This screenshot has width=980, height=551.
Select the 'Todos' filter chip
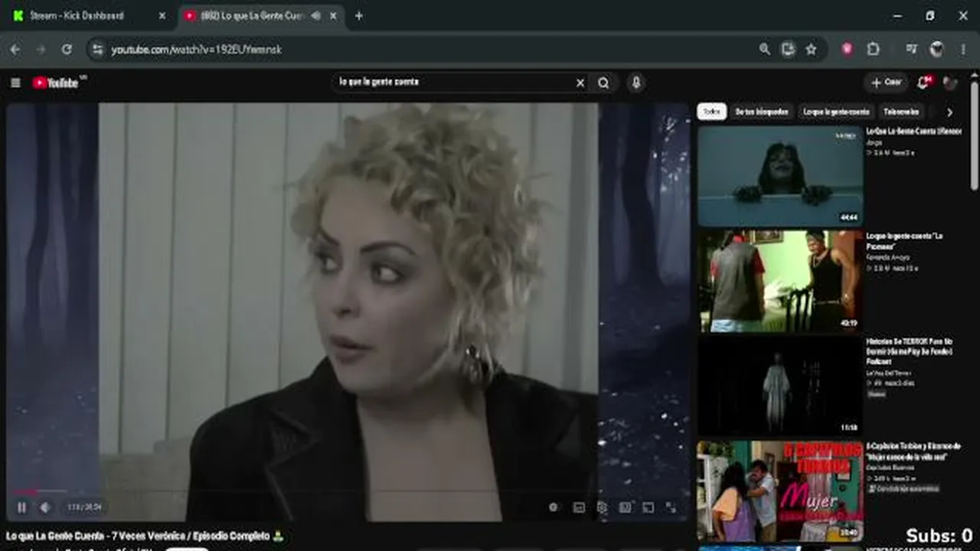712,112
